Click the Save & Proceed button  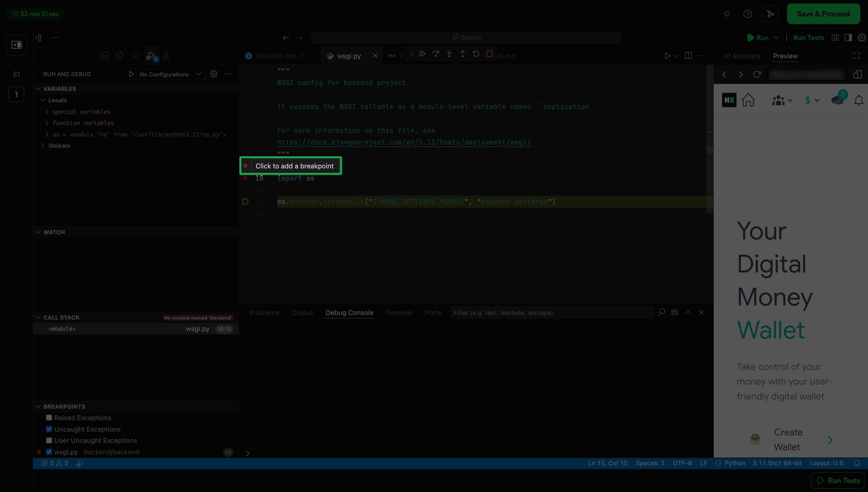823,14
